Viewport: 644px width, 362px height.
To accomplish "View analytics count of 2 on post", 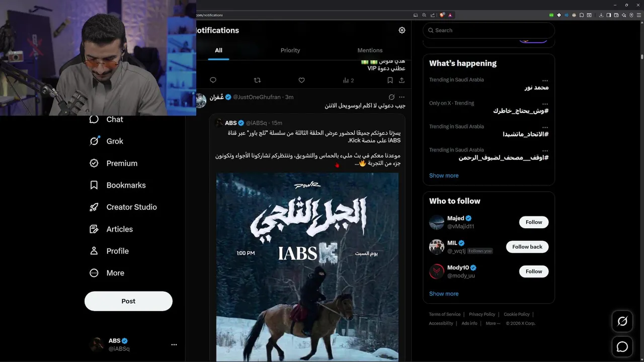I will pos(348,80).
